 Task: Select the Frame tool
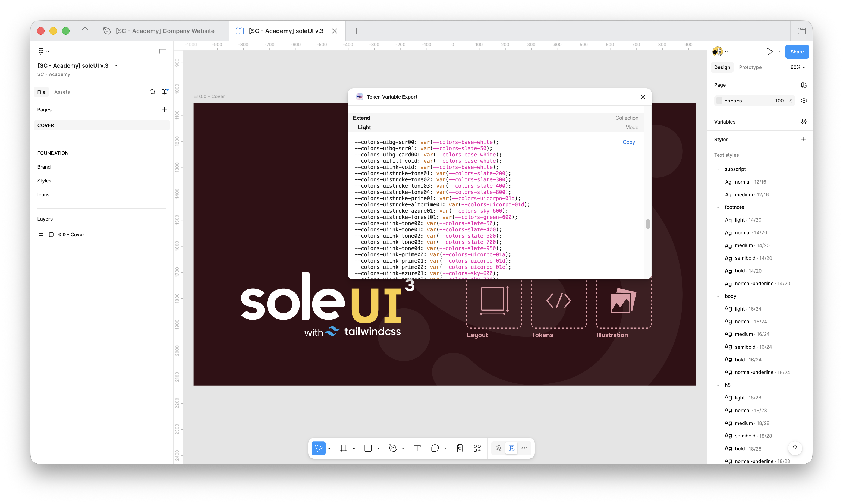pyautogui.click(x=343, y=448)
